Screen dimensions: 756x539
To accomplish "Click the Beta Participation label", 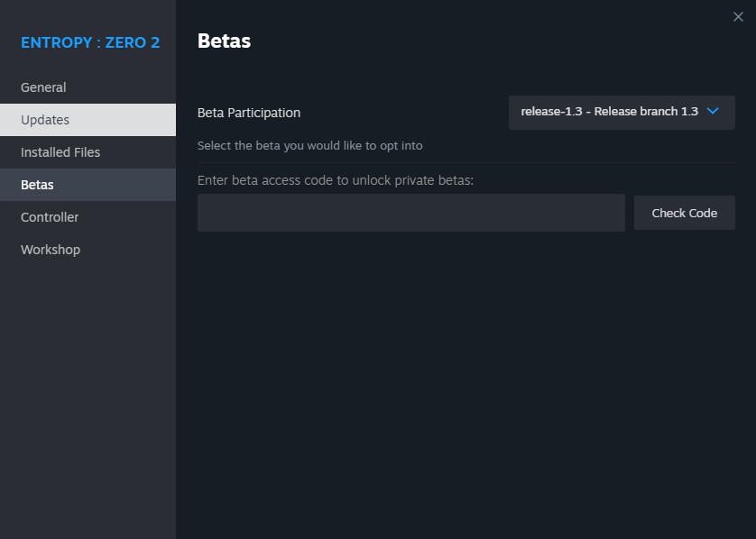I will (249, 113).
